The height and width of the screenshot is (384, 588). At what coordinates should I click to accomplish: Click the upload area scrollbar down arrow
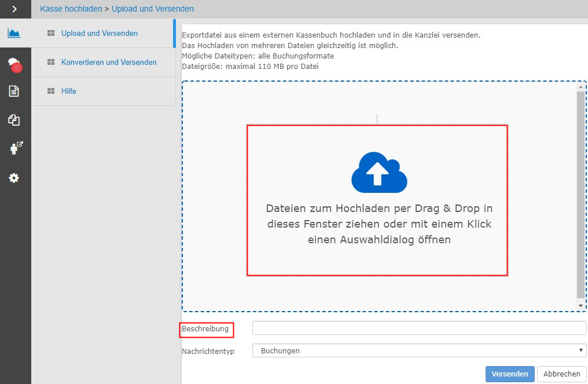tap(581, 306)
